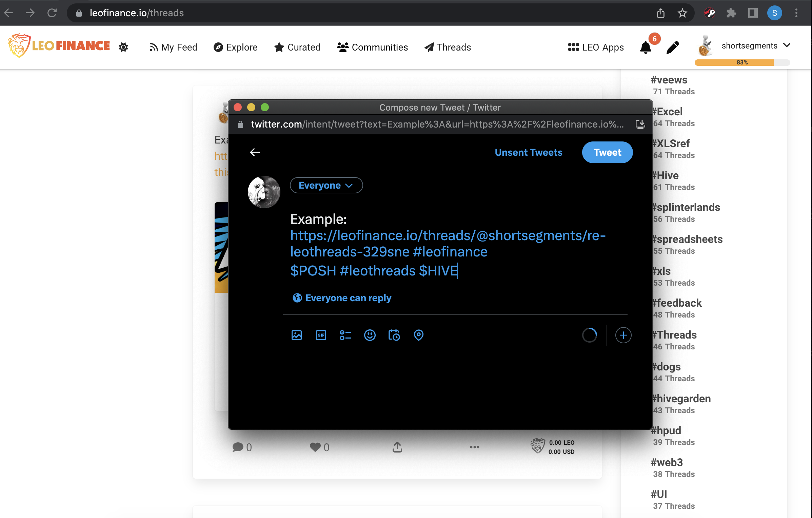
Task: Change the Everyone can reply setting
Action: pyautogui.click(x=342, y=298)
